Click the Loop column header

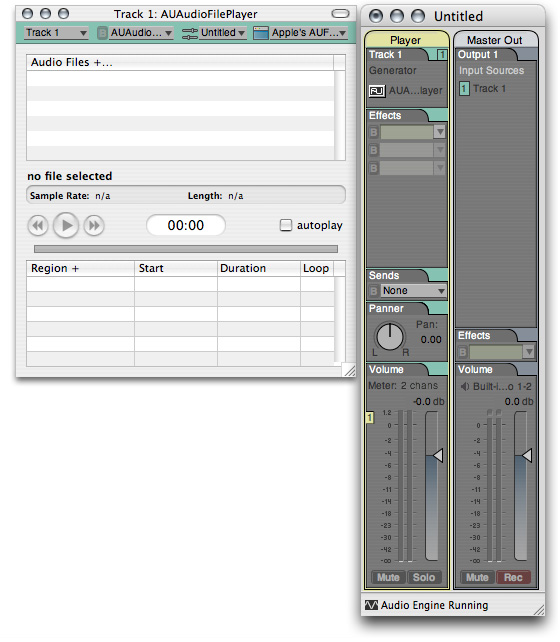(317, 268)
